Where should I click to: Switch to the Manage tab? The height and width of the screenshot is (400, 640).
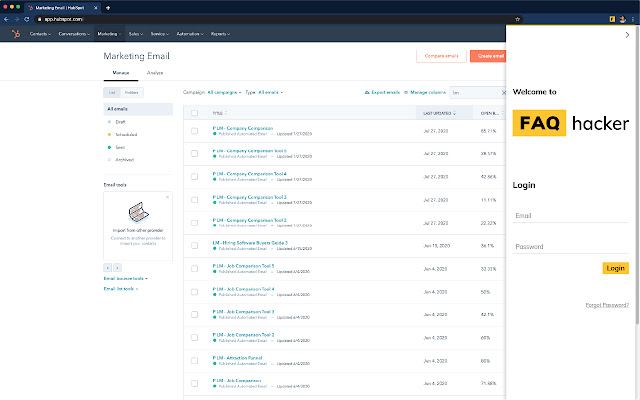coord(121,73)
